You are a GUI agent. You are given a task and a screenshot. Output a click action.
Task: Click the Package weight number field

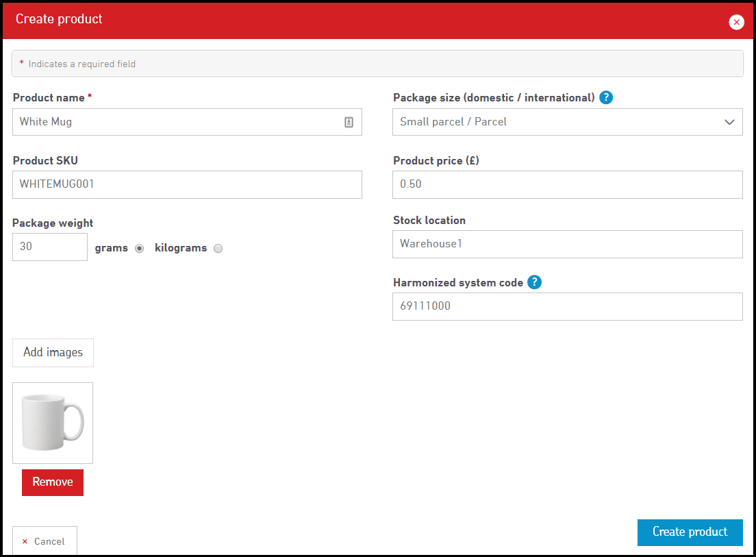tap(50, 247)
